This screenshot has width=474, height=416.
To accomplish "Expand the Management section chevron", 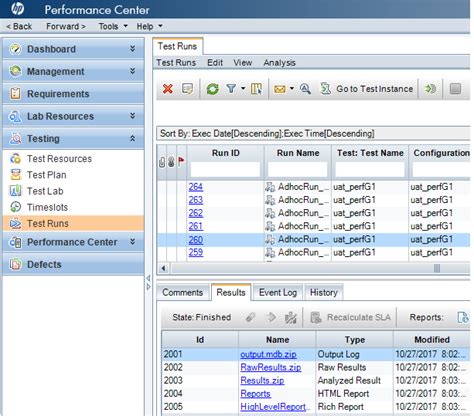I will pos(133,71).
